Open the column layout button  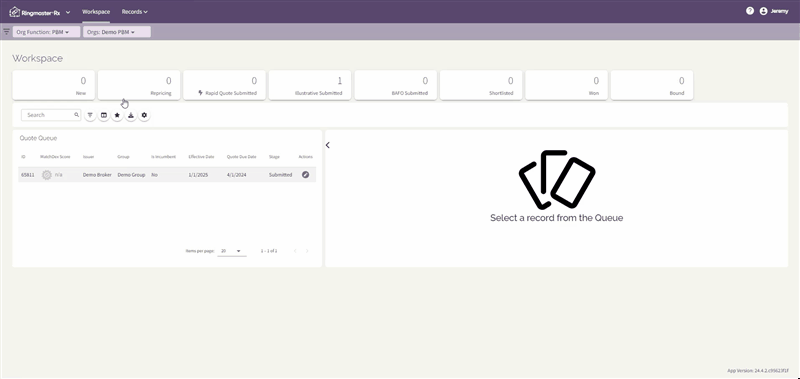tap(104, 115)
